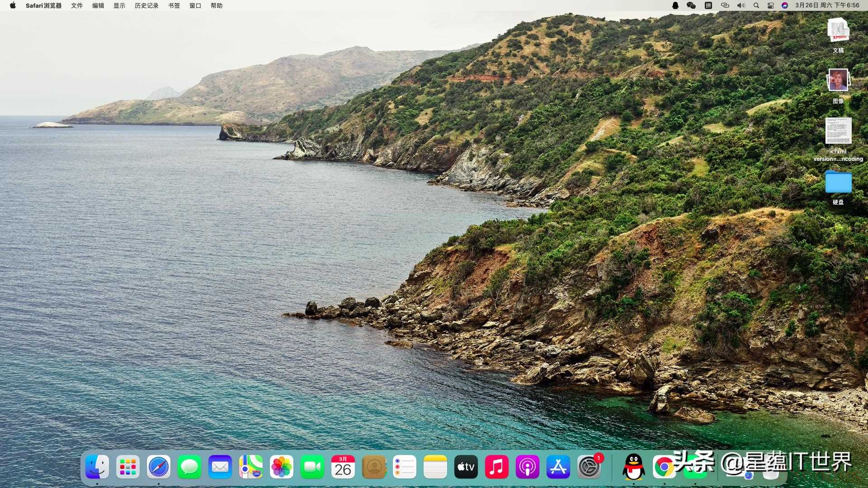Open the Safari浏览器 app menu
The width and height of the screenshot is (868, 488).
43,5
